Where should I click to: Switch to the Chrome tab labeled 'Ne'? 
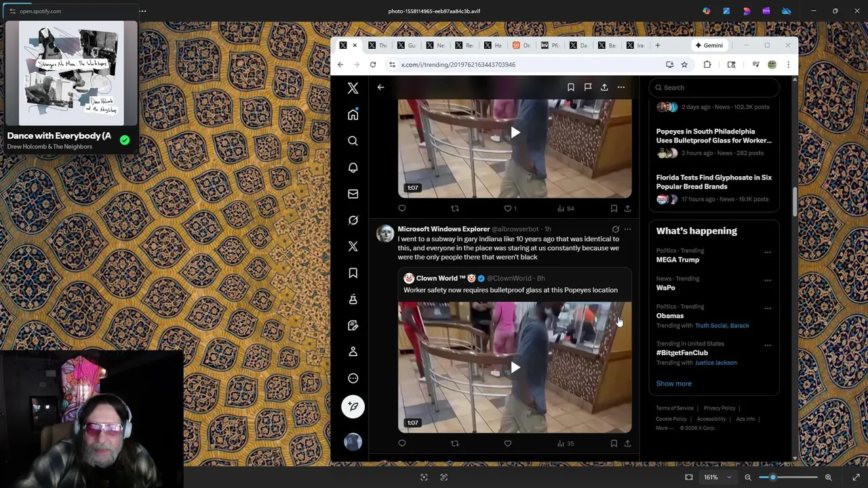pos(435,45)
